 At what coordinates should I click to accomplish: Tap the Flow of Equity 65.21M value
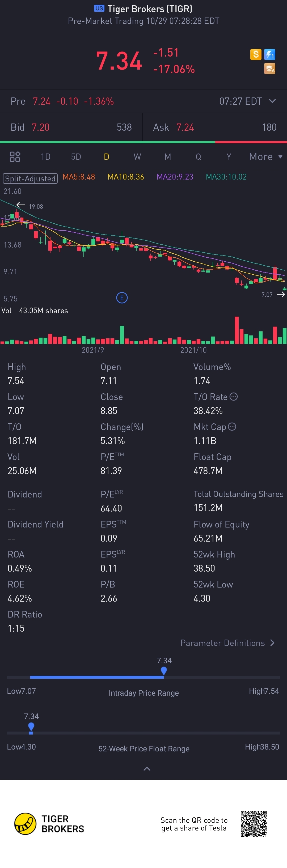click(x=208, y=538)
